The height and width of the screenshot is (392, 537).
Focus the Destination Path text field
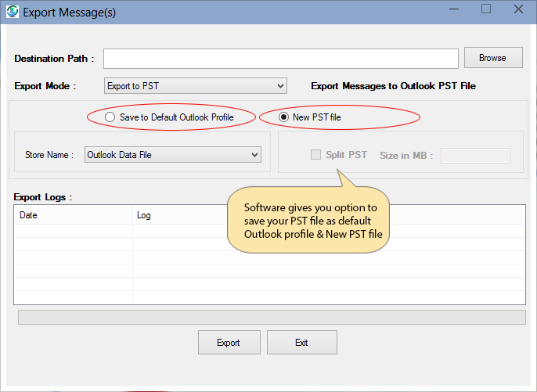click(x=280, y=59)
